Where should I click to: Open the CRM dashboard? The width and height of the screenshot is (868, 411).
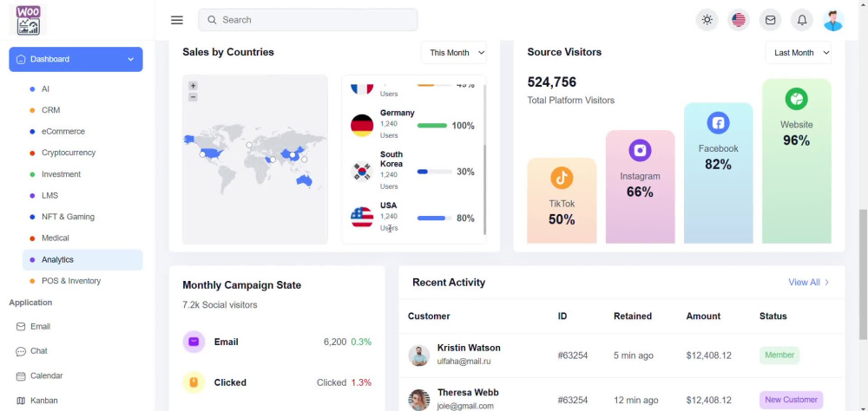pos(51,110)
